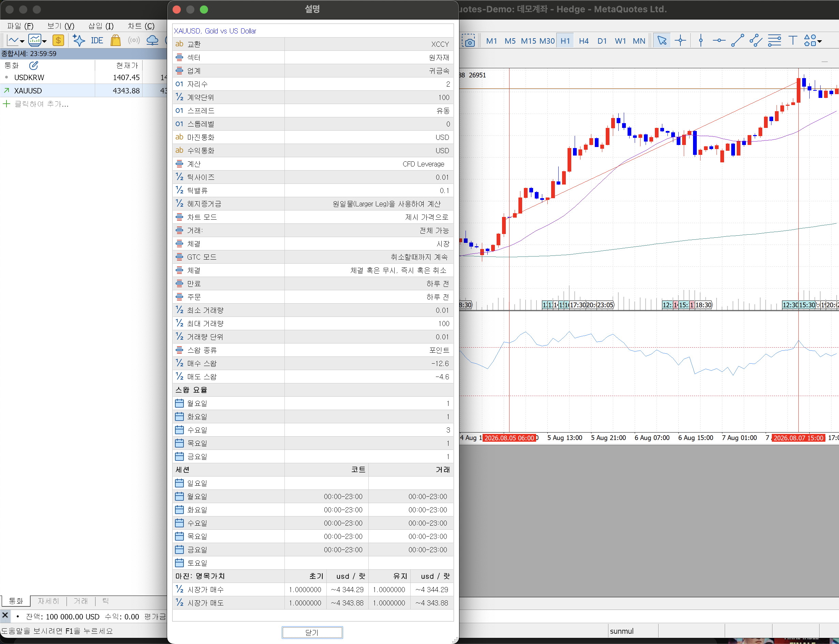Screen dimensions: 839x644
Task: Open the 차트 (C) menu
Action: coord(141,26)
